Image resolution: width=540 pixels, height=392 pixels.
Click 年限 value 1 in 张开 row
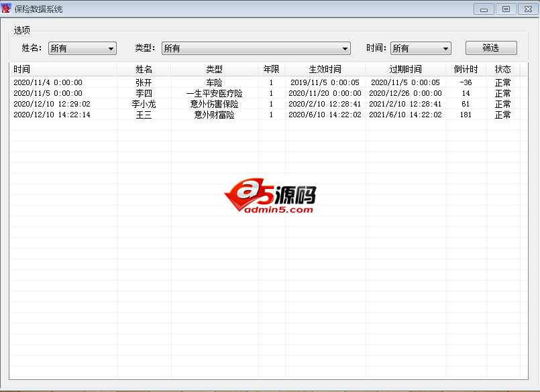pyautogui.click(x=272, y=82)
